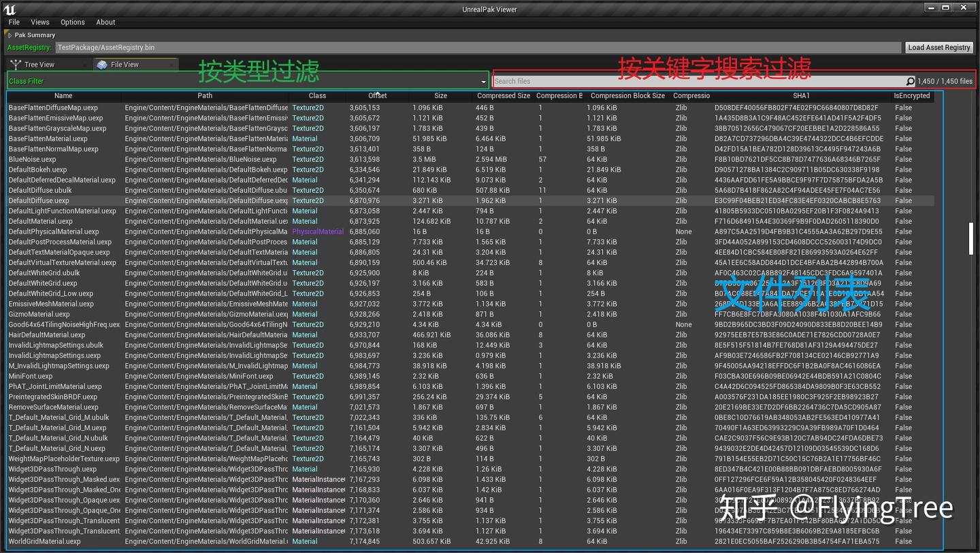This screenshot has width=980, height=553.
Task: Click the magnifier icon in the search bar
Action: 911,81
